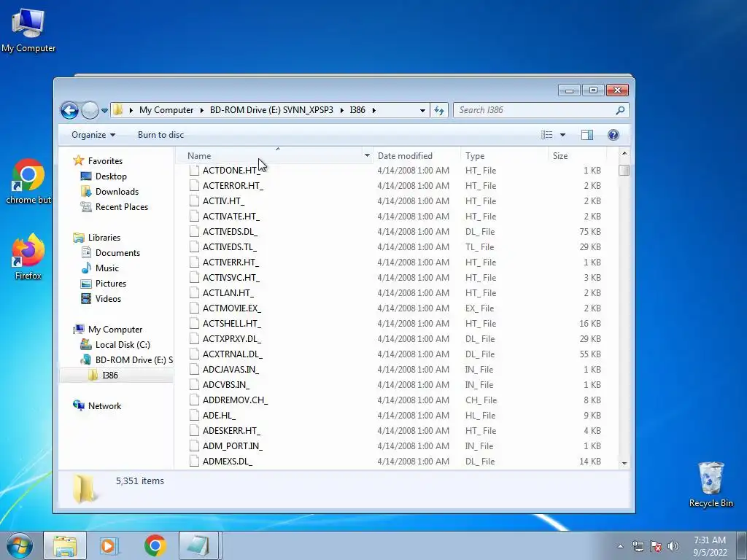Open Downloads in Favorites

click(117, 192)
